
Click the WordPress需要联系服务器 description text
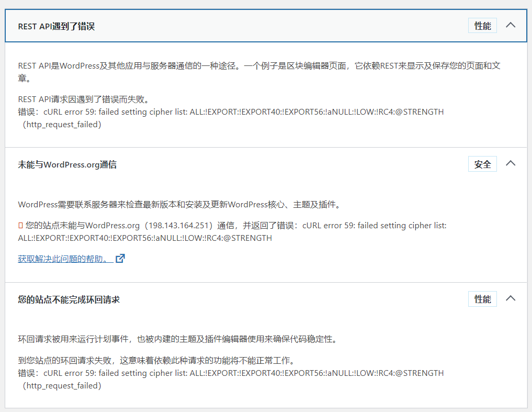(x=180, y=205)
